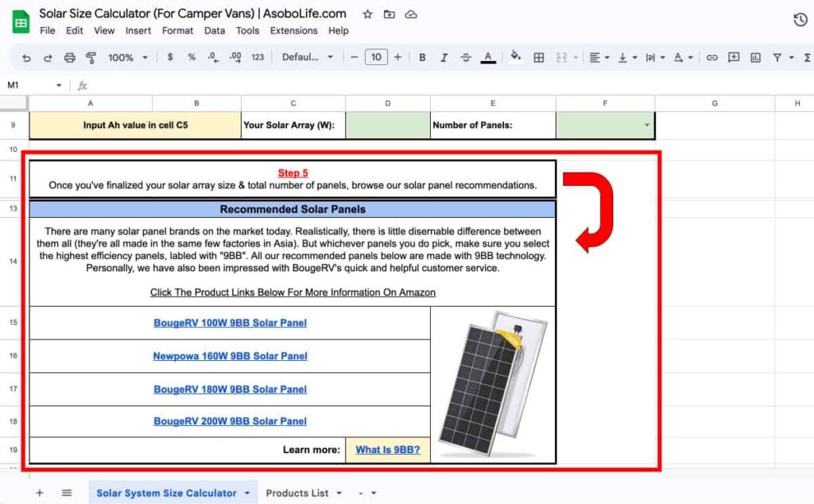Edit the font size field

[x=376, y=57]
